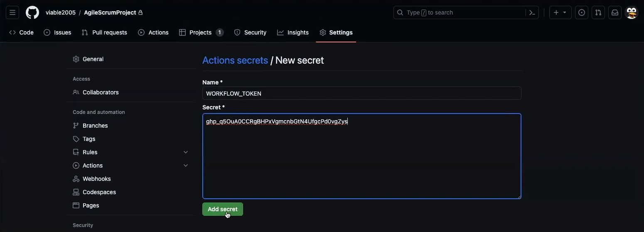Image resolution: width=644 pixels, height=232 pixels.
Task: Open the user avatar menu
Action: point(632,12)
